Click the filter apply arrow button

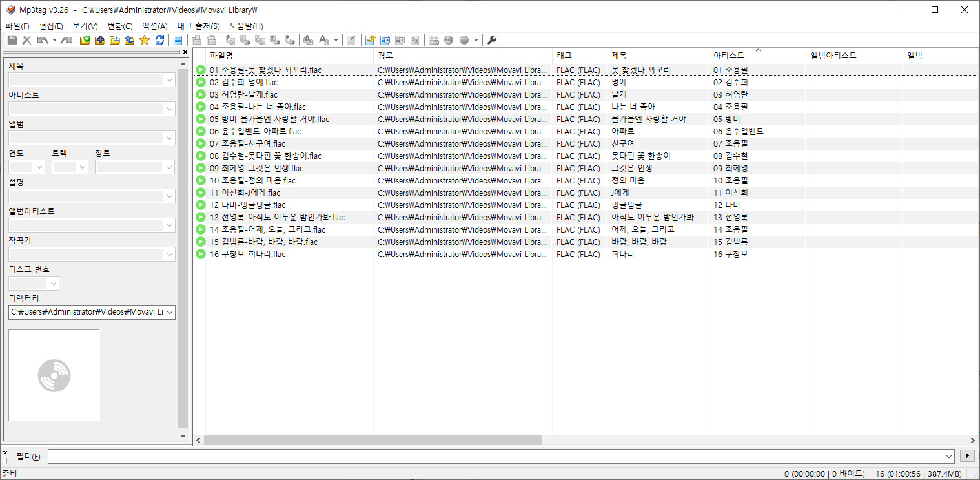(966, 456)
